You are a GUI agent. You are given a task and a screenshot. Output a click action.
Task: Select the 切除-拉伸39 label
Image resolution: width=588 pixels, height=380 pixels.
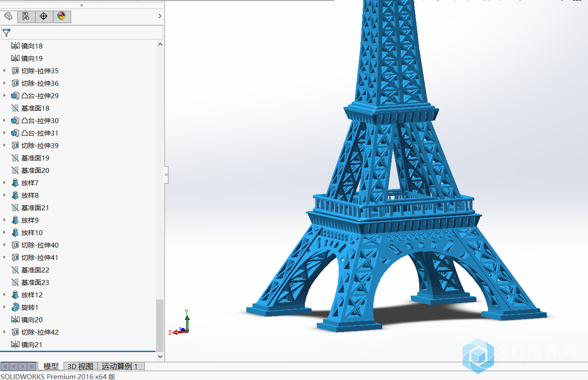tap(40, 145)
